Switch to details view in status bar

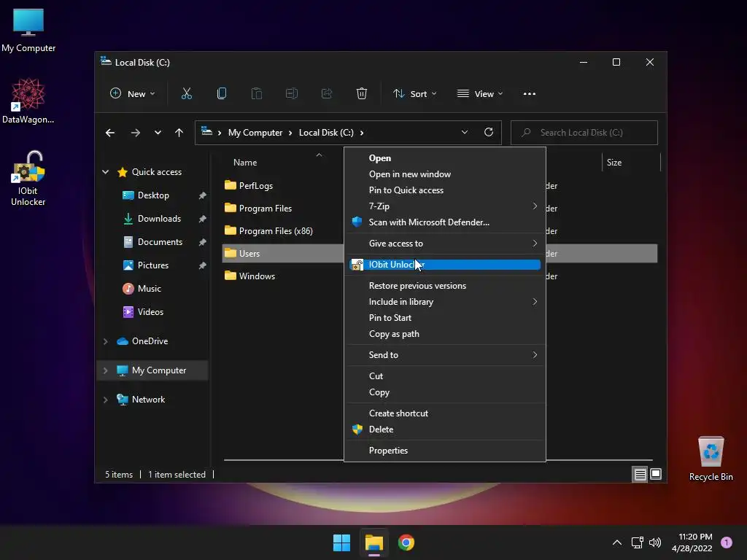pyautogui.click(x=640, y=474)
